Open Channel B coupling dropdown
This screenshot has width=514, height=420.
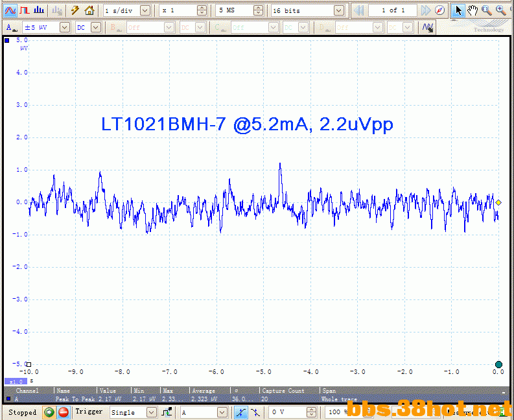[200, 27]
